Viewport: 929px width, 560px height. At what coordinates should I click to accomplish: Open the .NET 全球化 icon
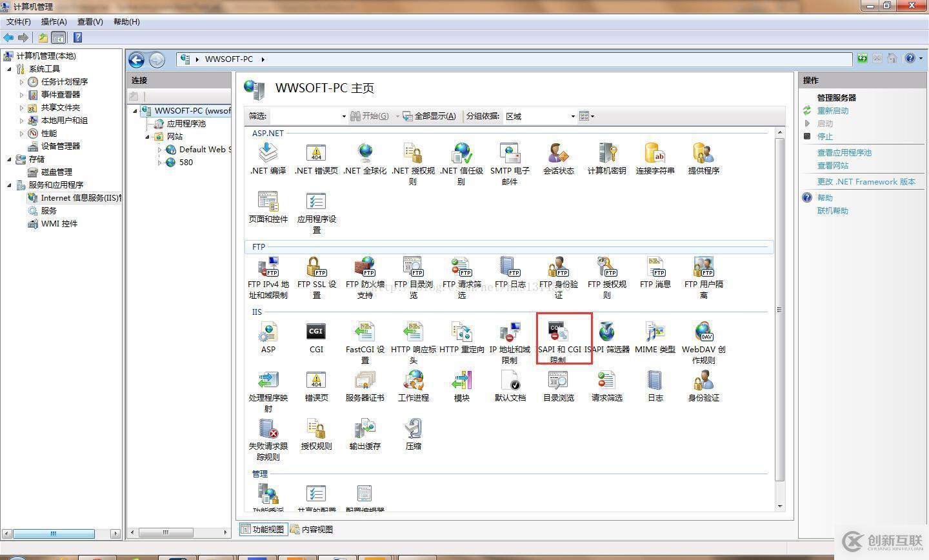coord(365,158)
